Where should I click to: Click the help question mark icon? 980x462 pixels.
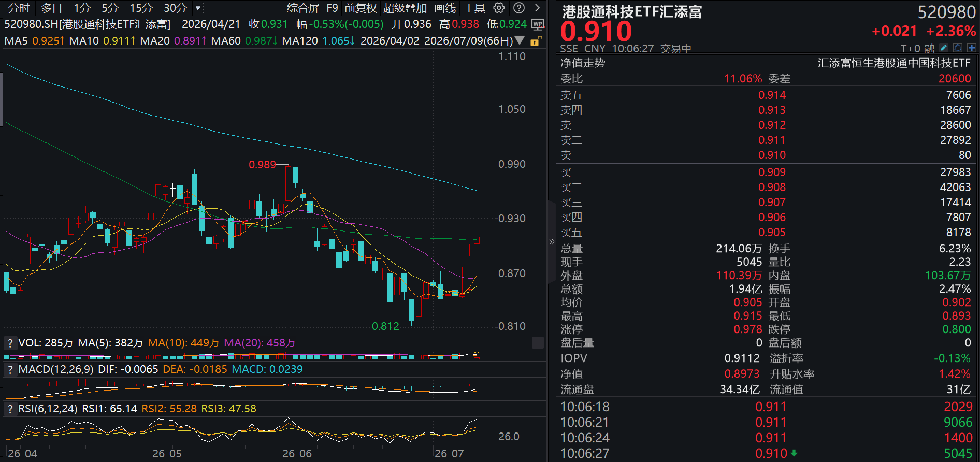pyautogui.click(x=519, y=8)
